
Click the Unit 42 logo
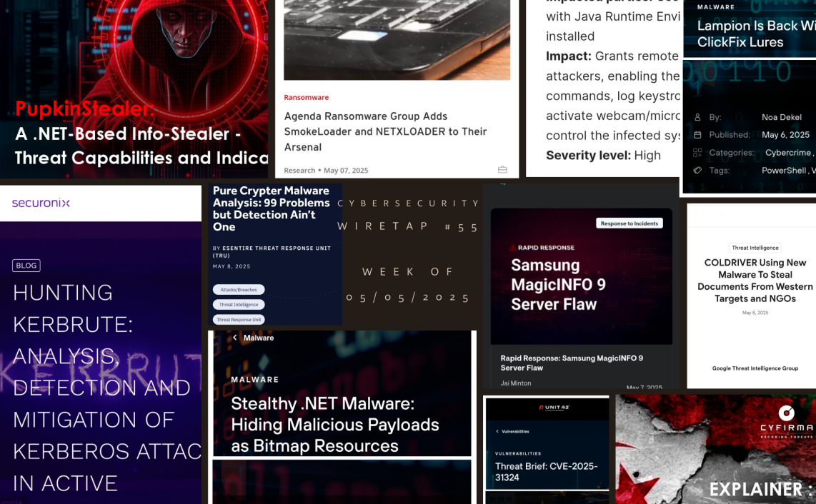[x=554, y=408]
